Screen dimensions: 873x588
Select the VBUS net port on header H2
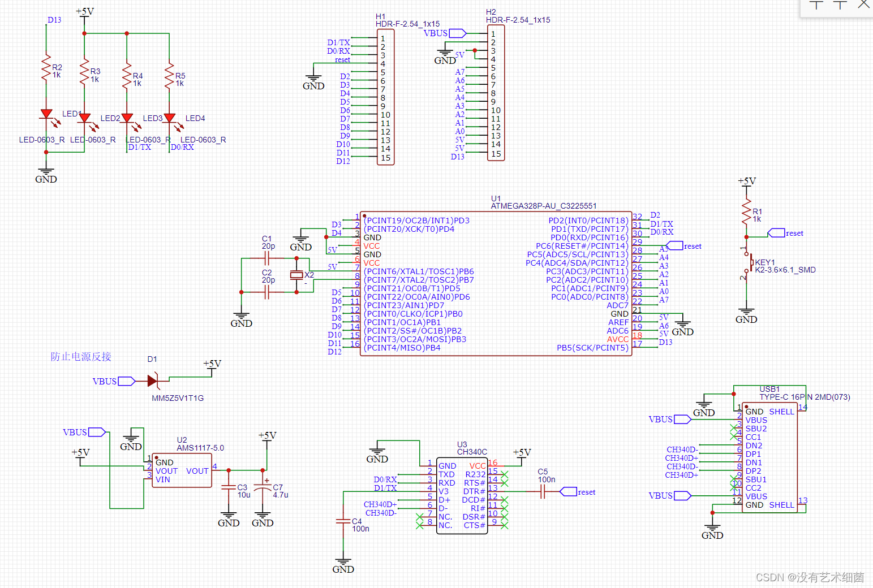(x=445, y=33)
